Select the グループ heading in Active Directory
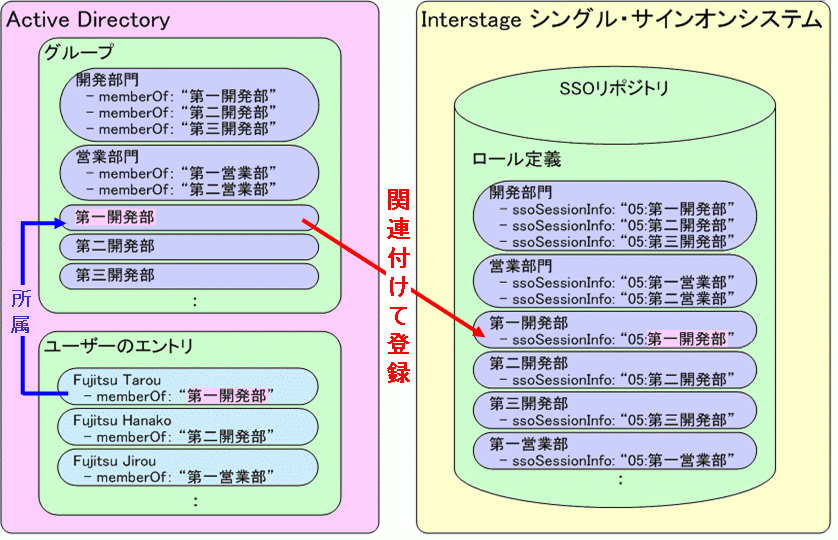The width and height of the screenshot is (838, 540). pos(79,52)
